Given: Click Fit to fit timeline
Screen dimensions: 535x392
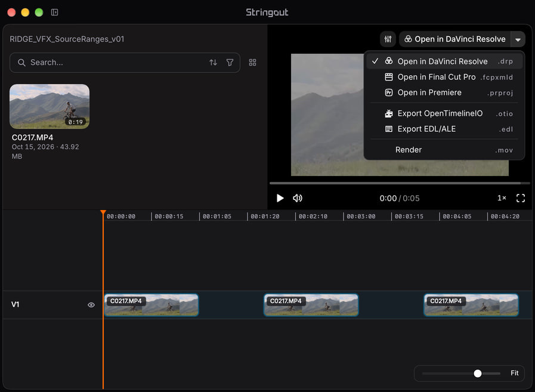Looking at the screenshot, I should (515, 374).
